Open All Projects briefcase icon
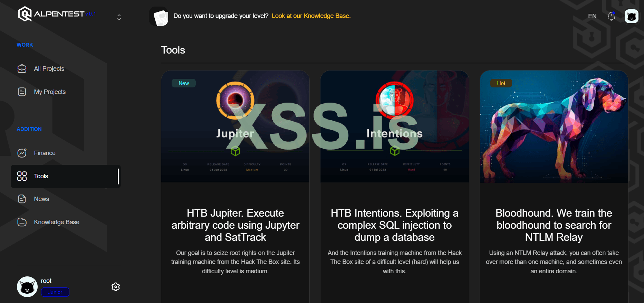This screenshot has width=644, height=303. pyautogui.click(x=22, y=69)
